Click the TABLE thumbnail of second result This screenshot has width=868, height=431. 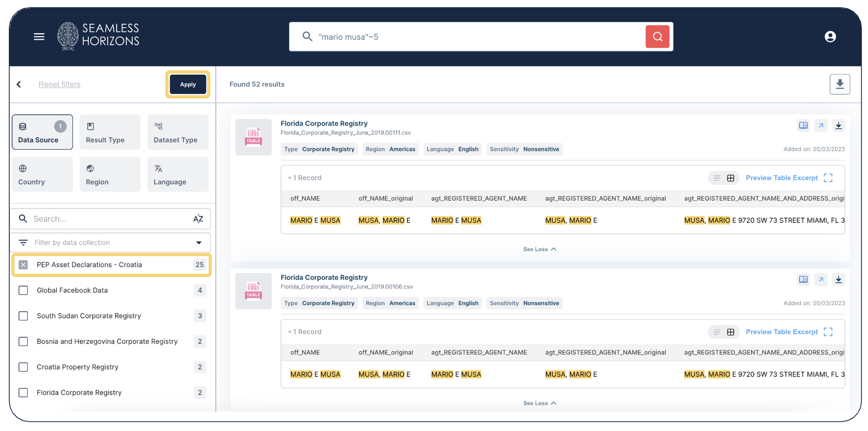pos(253,291)
